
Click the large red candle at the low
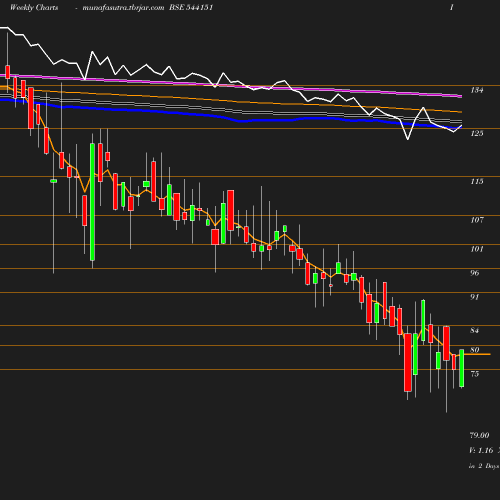[x=408, y=362]
